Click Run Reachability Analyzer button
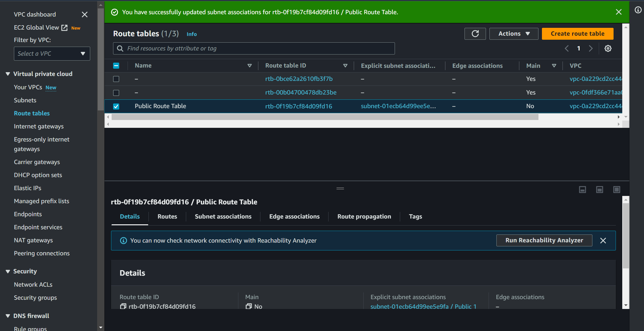 click(544, 240)
